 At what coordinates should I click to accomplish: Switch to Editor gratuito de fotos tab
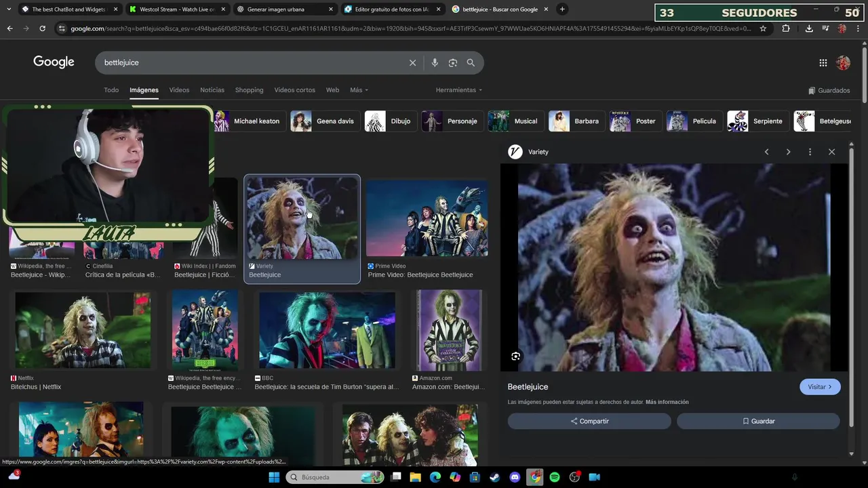[392, 9]
